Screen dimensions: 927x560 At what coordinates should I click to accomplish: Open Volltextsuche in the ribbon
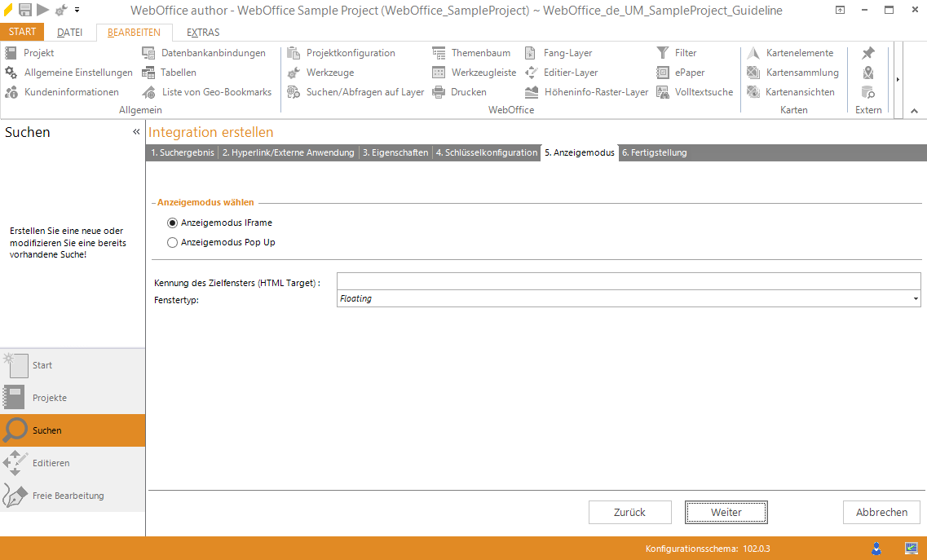pos(704,92)
